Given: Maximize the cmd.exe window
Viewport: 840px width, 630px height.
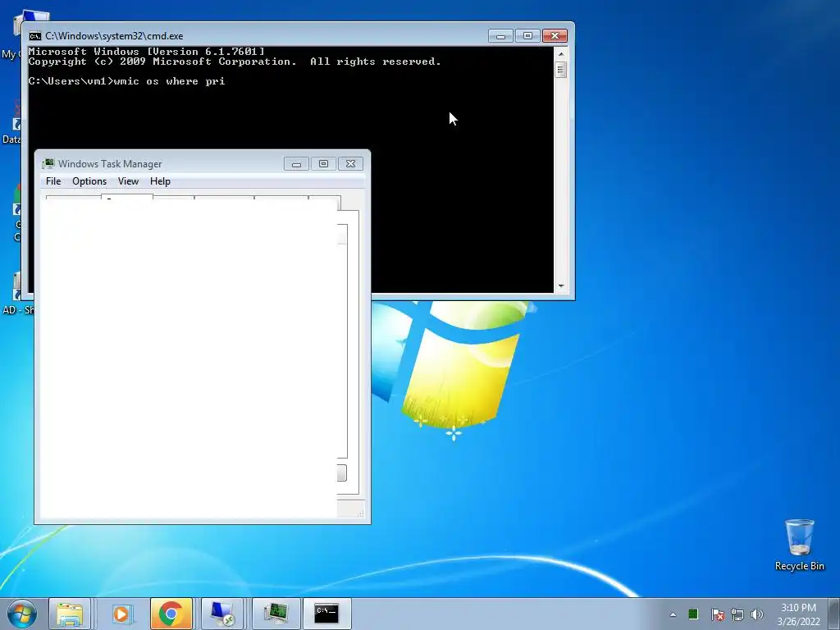Looking at the screenshot, I should click(527, 35).
